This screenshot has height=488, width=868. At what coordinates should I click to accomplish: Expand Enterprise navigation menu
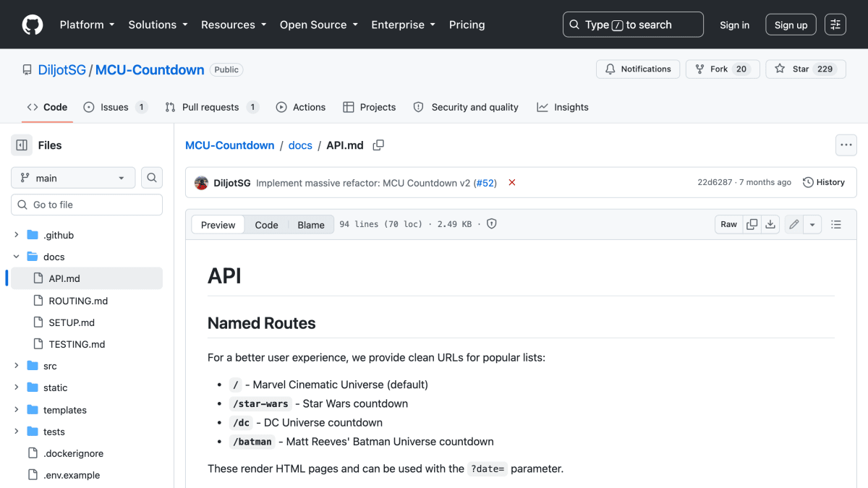click(x=403, y=25)
